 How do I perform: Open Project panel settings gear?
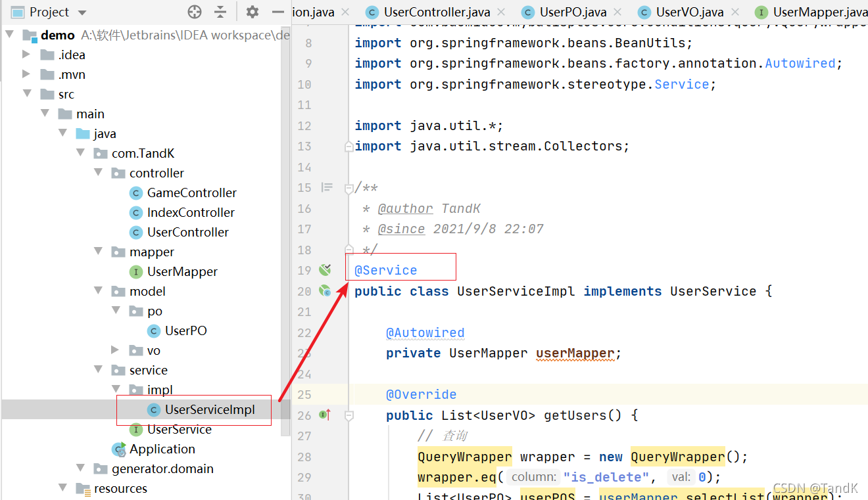pos(253,12)
